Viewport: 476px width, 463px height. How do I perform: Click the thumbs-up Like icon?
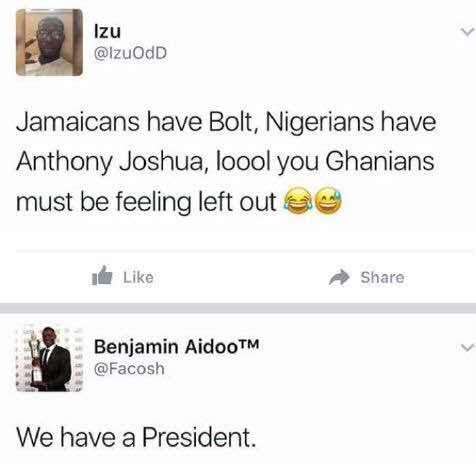(102, 276)
